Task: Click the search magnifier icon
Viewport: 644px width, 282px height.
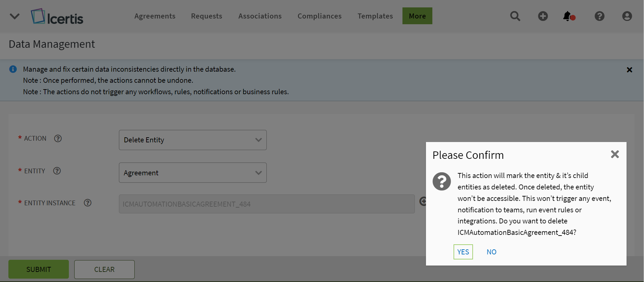Action: [x=515, y=16]
